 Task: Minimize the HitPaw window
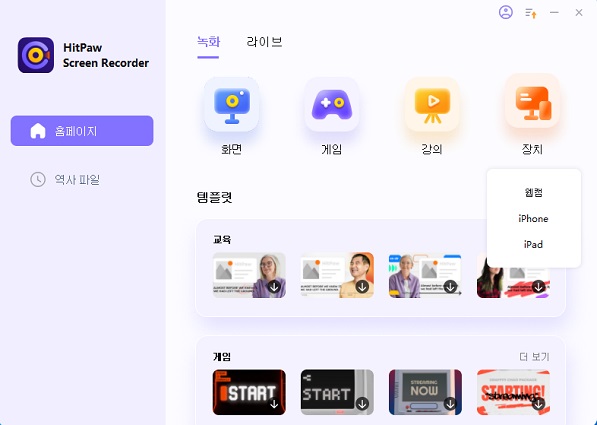coord(554,13)
